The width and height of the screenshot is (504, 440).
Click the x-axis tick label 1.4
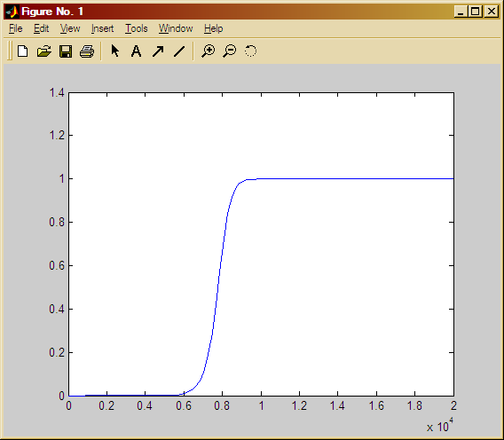[337, 406]
